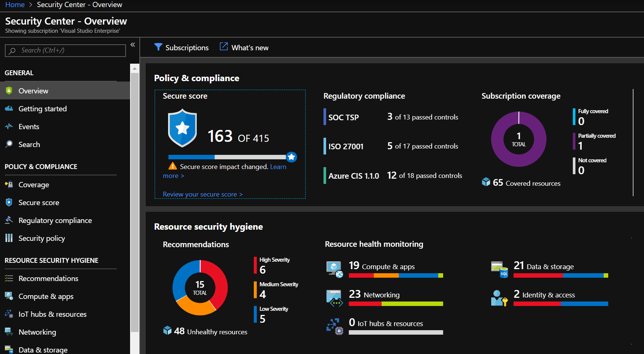Click the What's new external link icon
The height and width of the screenshot is (354, 644).
pos(224,47)
